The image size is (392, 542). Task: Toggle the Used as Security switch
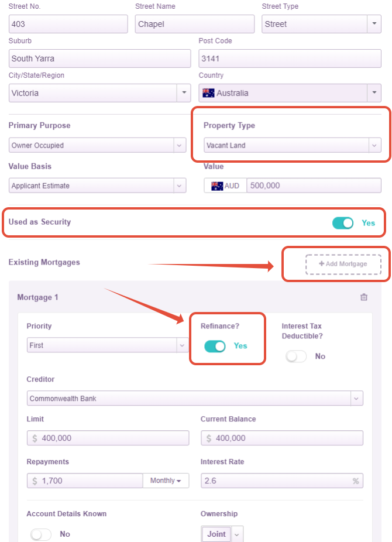pyautogui.click(x=343, y=223)
